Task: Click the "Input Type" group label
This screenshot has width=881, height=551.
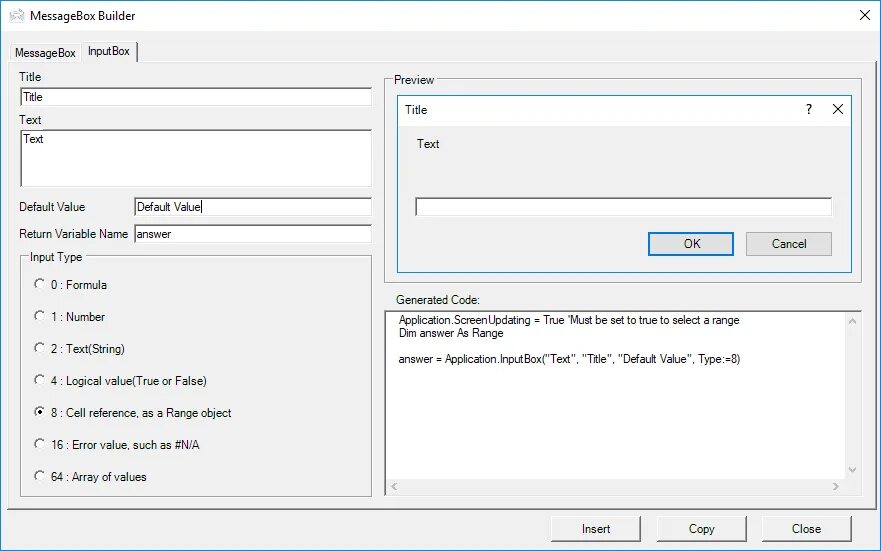Action: pyautogui.click(x=56, y=257)
